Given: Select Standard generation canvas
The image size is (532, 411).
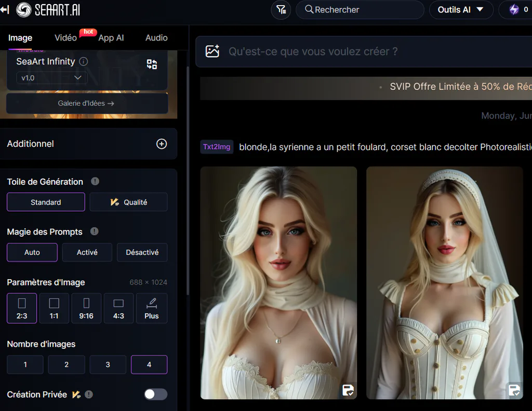Looking at the screenshot, I should (46, 202).
